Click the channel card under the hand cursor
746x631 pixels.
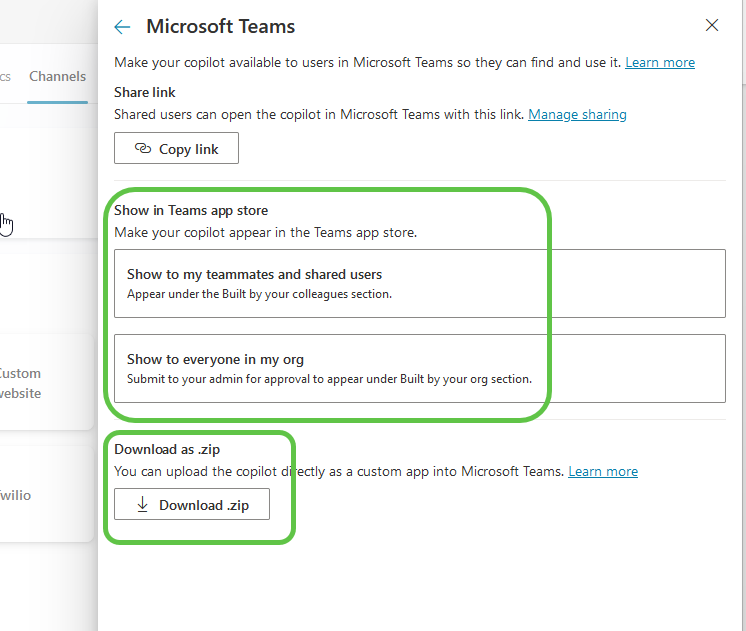pyautogui.click(x=40, y=190)
